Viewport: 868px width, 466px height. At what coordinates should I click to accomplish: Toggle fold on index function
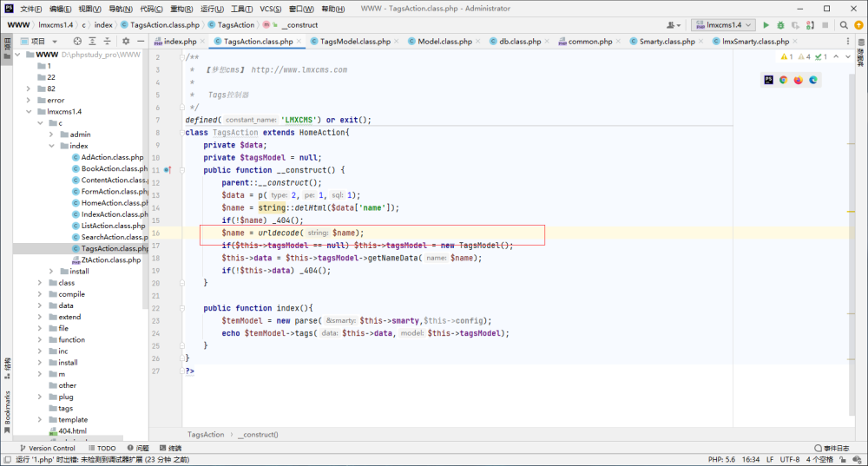(x=182, y=308)
